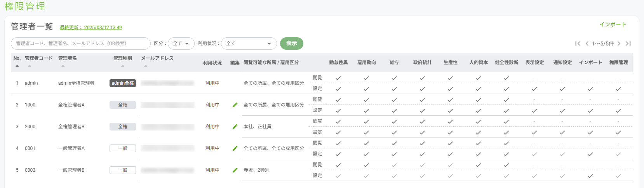Click the 最終更新 timestamp link

(x=91, y=28)
